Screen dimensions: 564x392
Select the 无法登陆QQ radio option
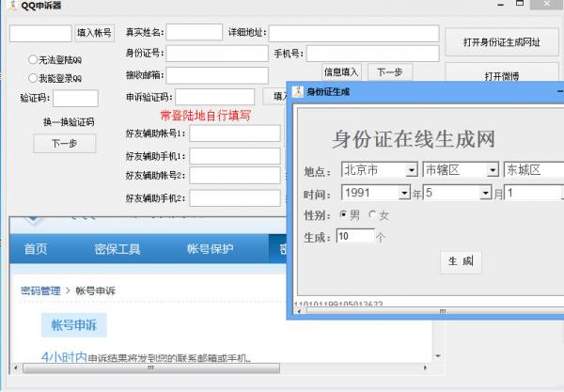(x=33, y=60)
